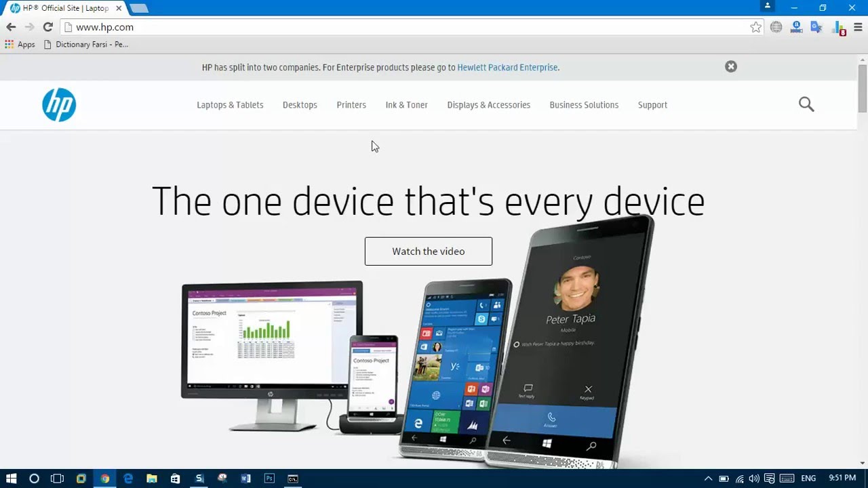Click the Chrome profile person button

click(768, 6)
